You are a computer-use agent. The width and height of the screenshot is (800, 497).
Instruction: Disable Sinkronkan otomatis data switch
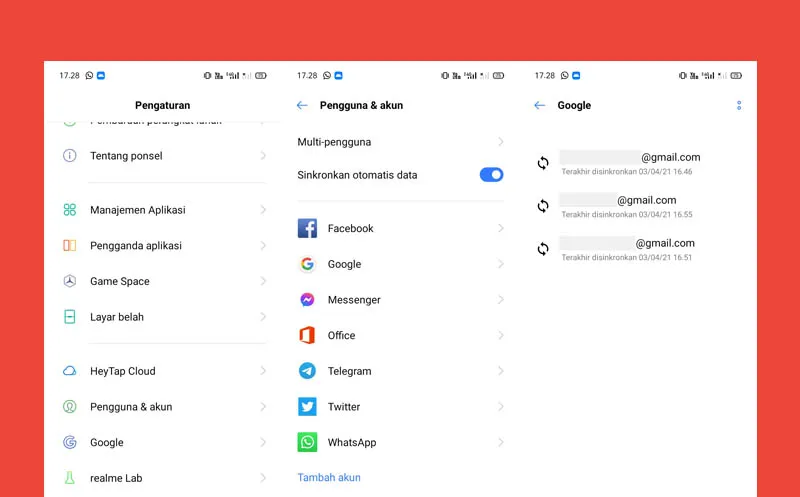point(491,175)
